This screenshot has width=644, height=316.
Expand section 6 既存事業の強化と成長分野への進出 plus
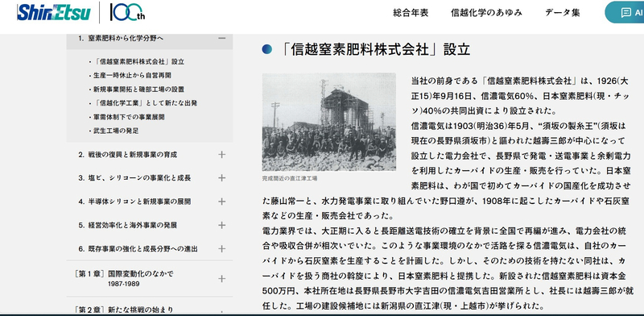pyautogui.click(x=222, y=249)
